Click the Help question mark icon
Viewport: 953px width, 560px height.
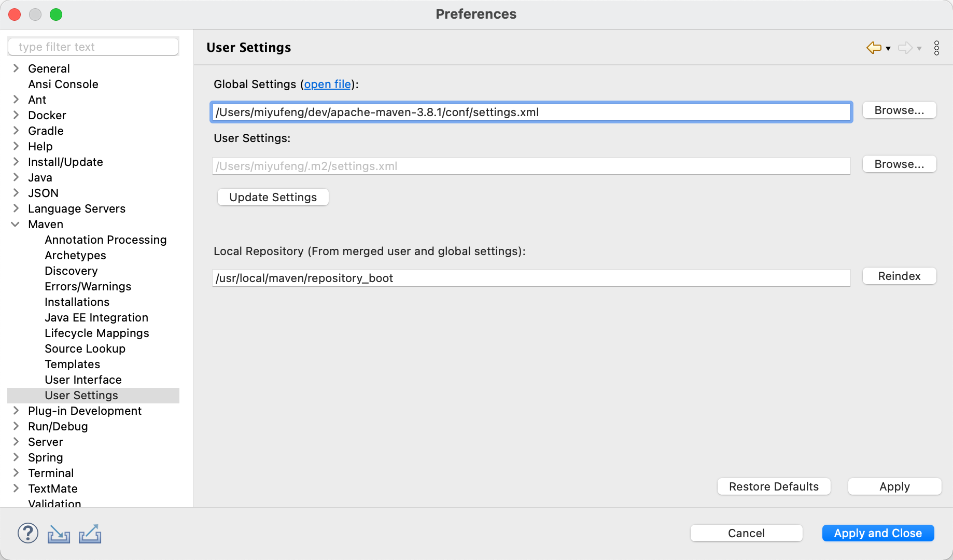click(28, 533)
